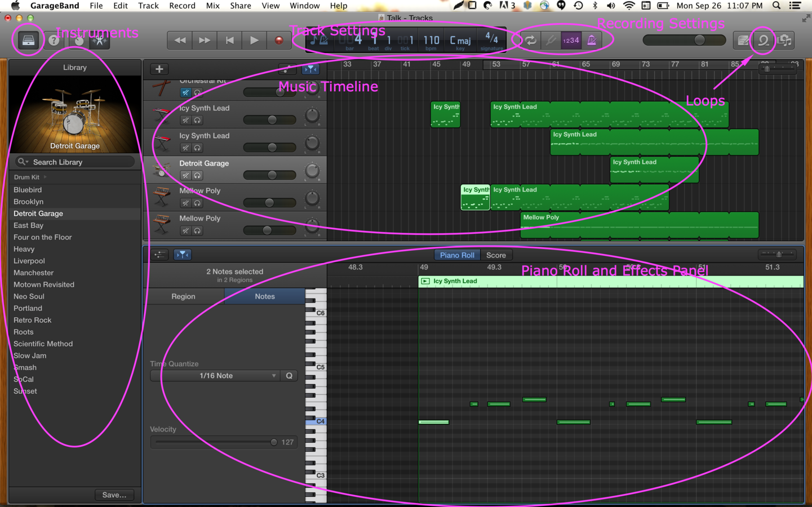Click the 110 bpm tempo display
This screenshot has width=812, height=507.
(x=431, y=41)
